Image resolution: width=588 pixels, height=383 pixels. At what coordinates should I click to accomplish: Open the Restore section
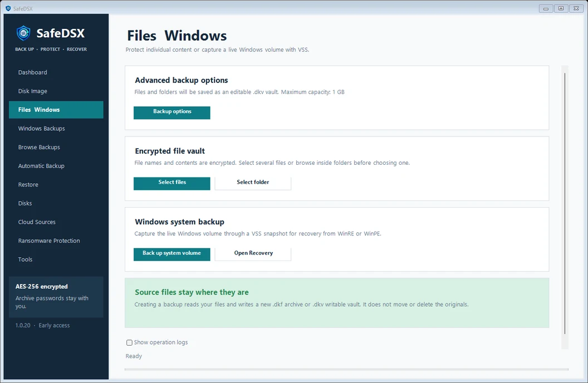click(56, 185)
